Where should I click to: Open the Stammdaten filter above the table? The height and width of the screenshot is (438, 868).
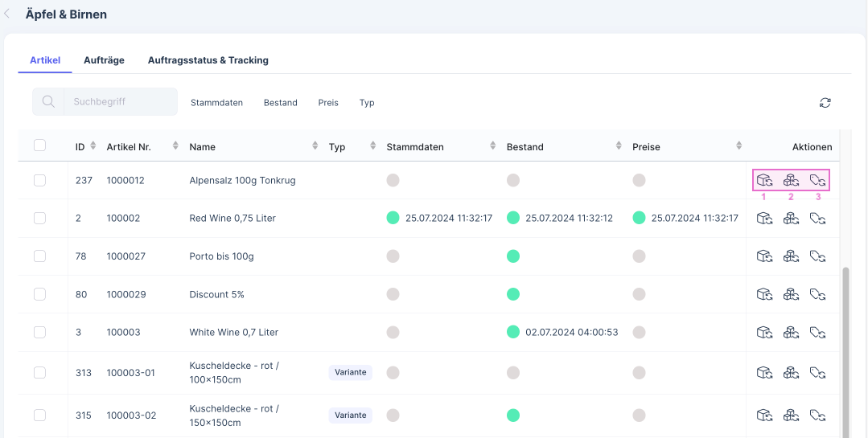216,103
